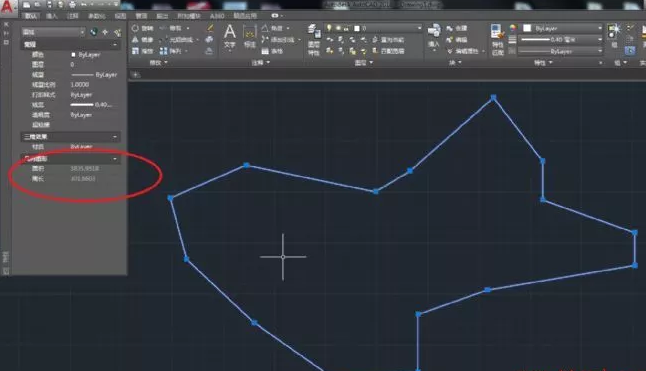Click Match Layer (匹配图层) tool
This screenshot has width=646, height=371.
(x=389, y=51)
